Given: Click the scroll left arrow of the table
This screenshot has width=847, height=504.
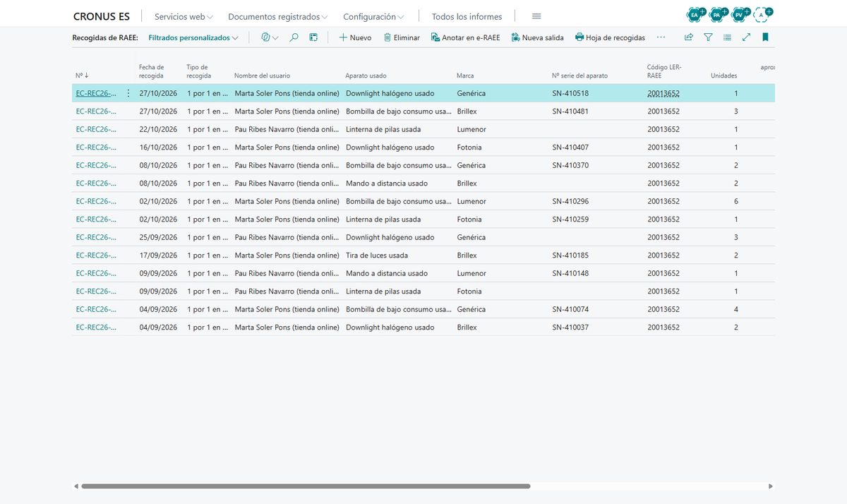Looking at the screenshot, I should tap(76, 486).
